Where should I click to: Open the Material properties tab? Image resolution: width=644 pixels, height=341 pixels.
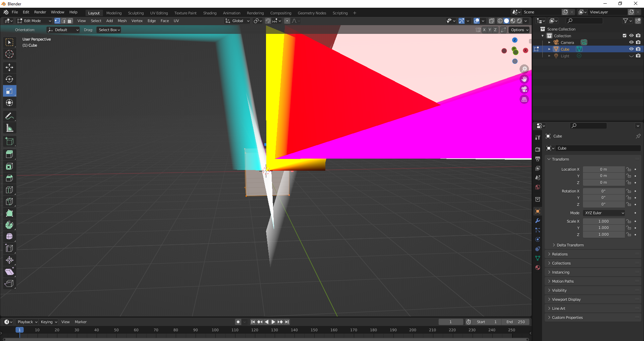coord(538,268)
